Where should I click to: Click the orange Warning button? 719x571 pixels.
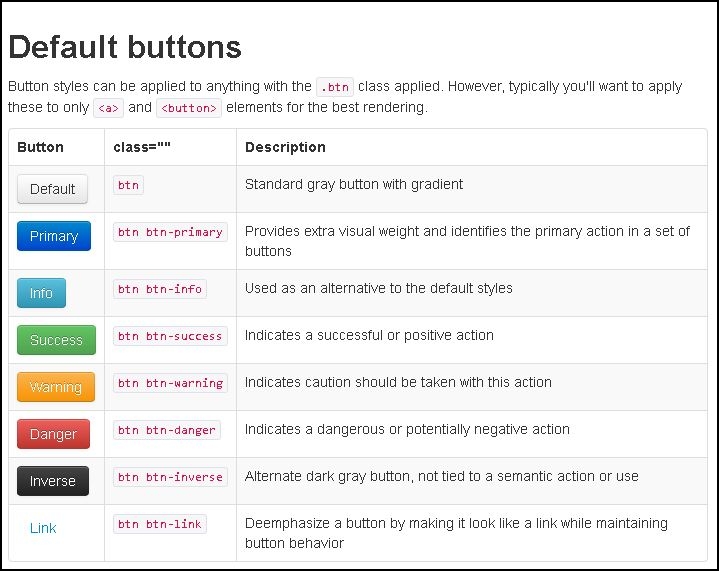click(56, 387)
